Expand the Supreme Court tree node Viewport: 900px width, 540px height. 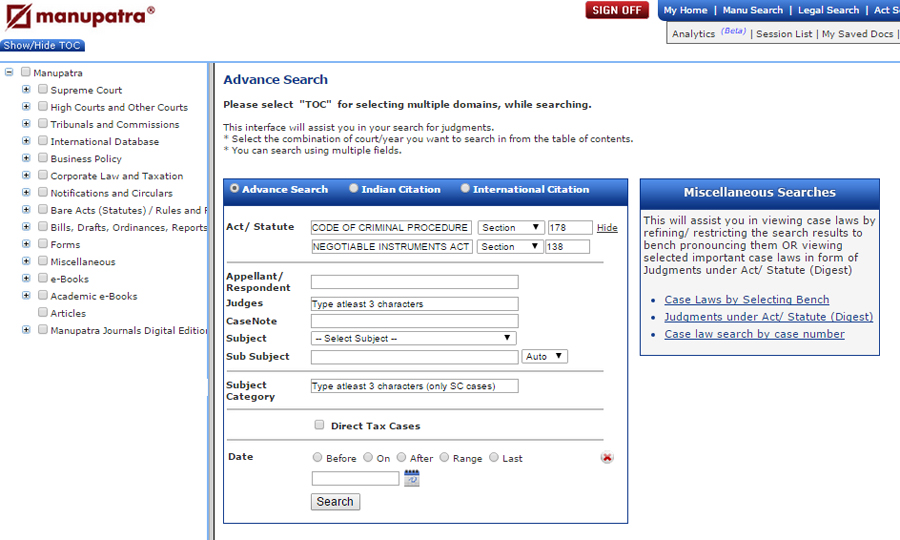coord(26,90)
